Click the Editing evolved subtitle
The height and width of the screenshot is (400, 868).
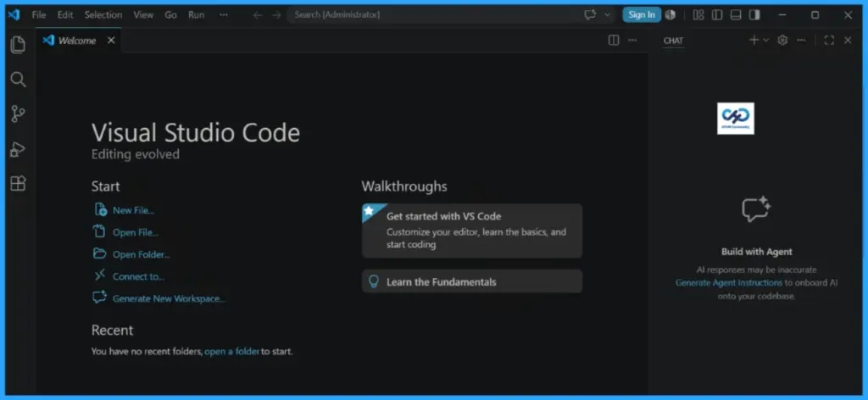point(136,154)
